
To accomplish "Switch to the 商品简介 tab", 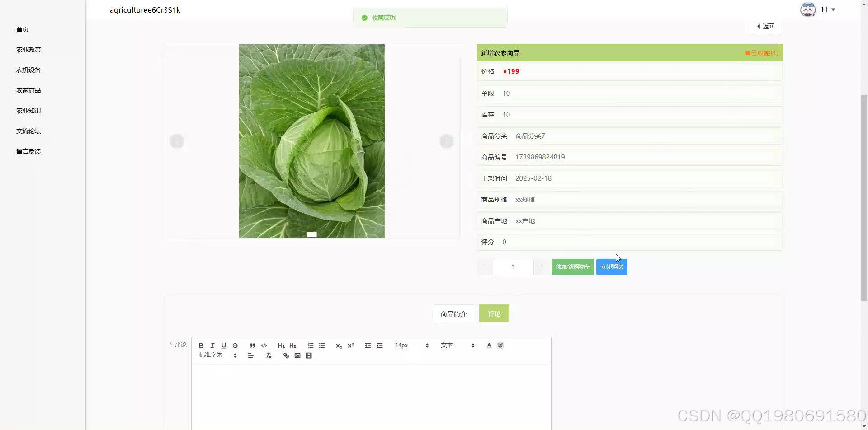I will 453,313.
